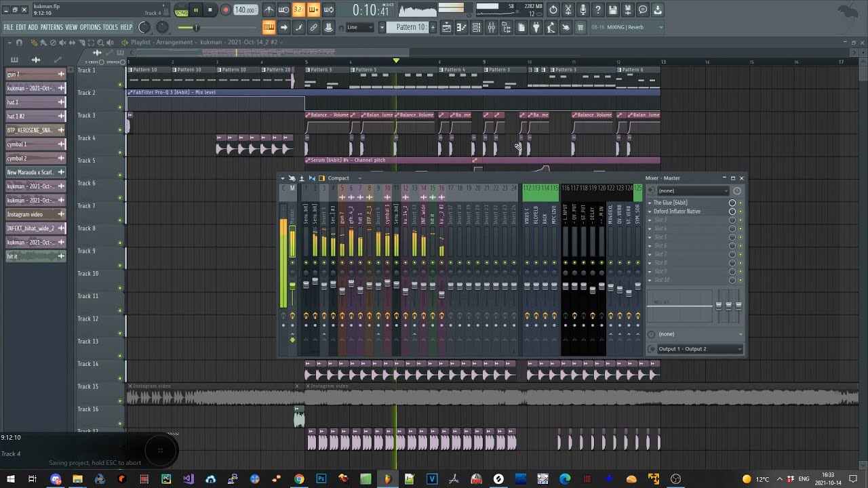The width and height of the screenshot is (868, 488).
Task: Select 'gun 7' in the picker panel
Action: click(x=35, y=74)
